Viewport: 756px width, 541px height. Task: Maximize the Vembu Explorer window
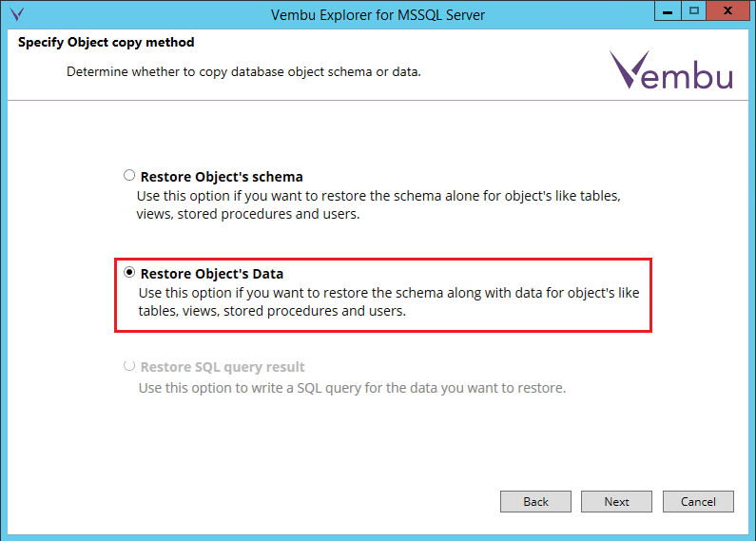694,10
